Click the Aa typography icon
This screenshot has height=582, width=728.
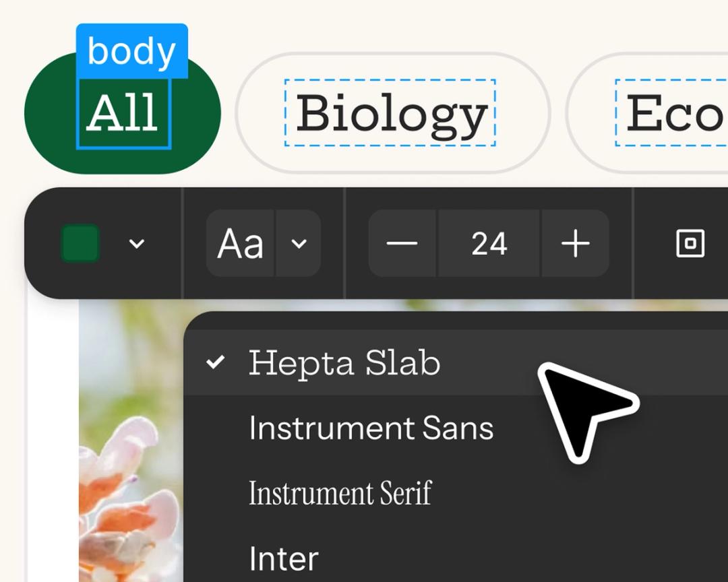241,244
